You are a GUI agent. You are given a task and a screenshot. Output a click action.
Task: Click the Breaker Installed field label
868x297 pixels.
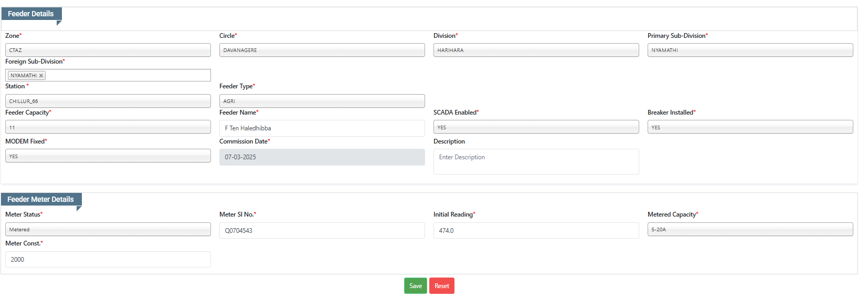pyautogui.click(x=672, y=112)
